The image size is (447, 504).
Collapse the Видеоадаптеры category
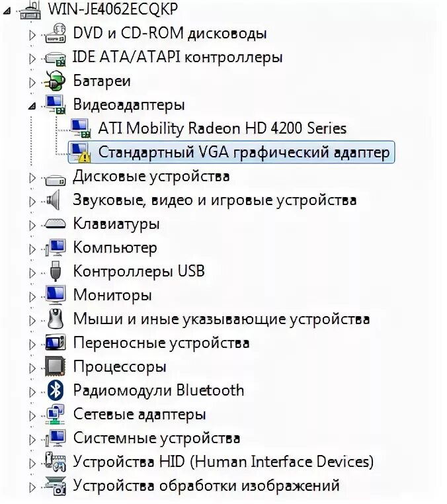click(x=32, y=106)
